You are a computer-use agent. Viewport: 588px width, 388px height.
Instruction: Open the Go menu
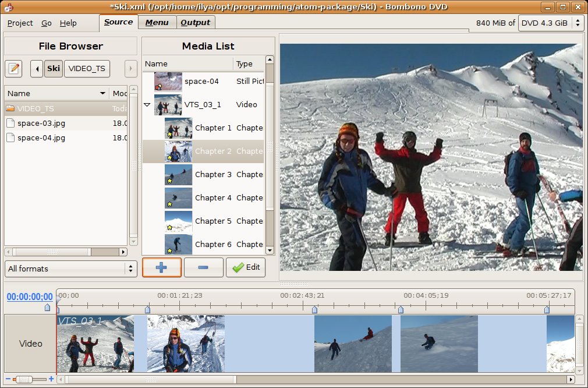coord(46,23)
